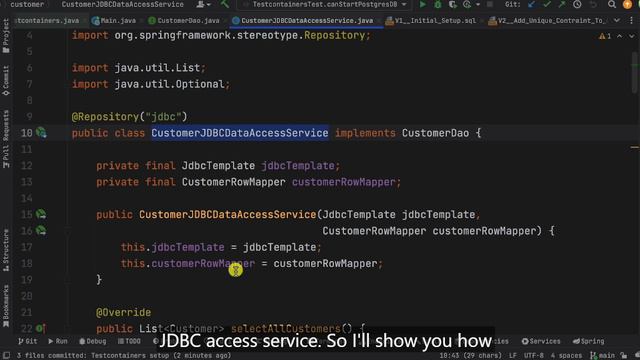
Task: Click the caret position 10:43 in the status bar
Action: [x=471, y=356]
